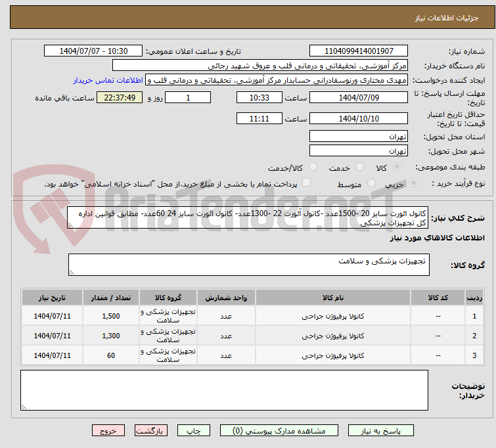
Task: Click the 'خروج' exit button
Action: 108,431
